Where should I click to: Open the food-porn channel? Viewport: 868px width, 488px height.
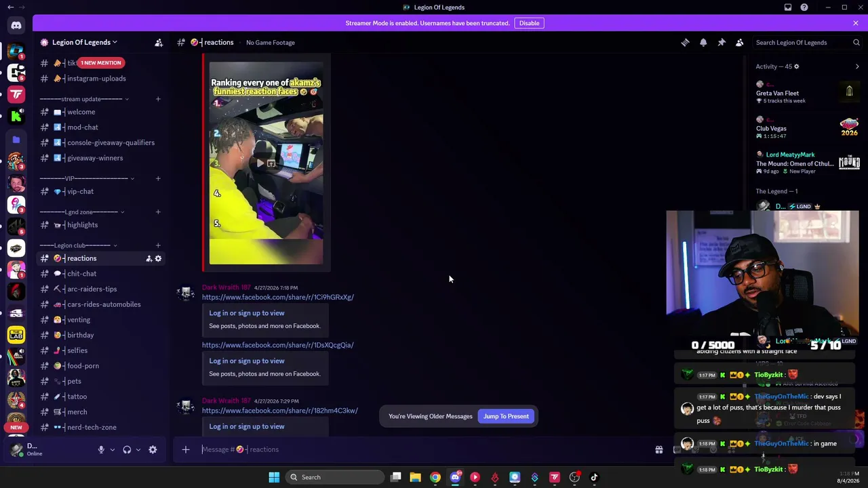click(x=101, y=366)
